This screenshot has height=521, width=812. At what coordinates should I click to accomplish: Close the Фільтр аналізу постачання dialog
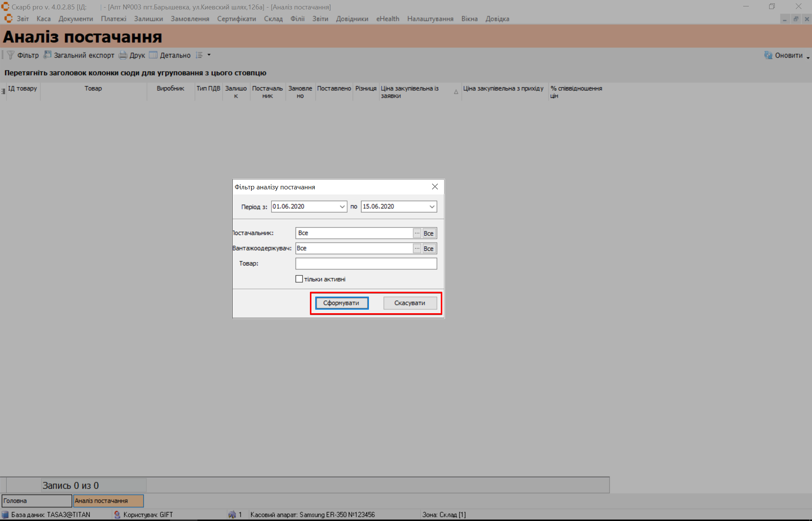[435, 187]
